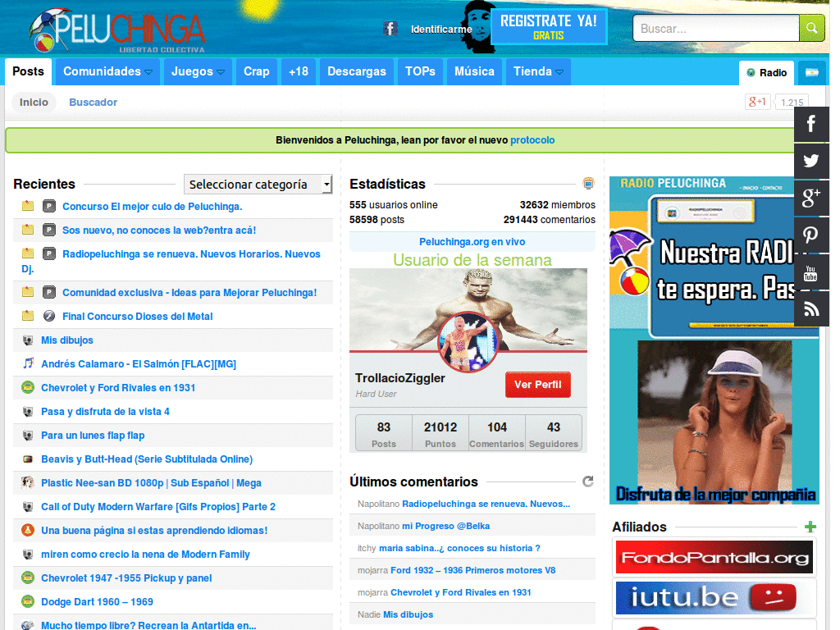Open post Chevrolet 1947 -1955 Pickup y panel
The width and height of the screenshot is (840, 630).
[x=126, y=578]
